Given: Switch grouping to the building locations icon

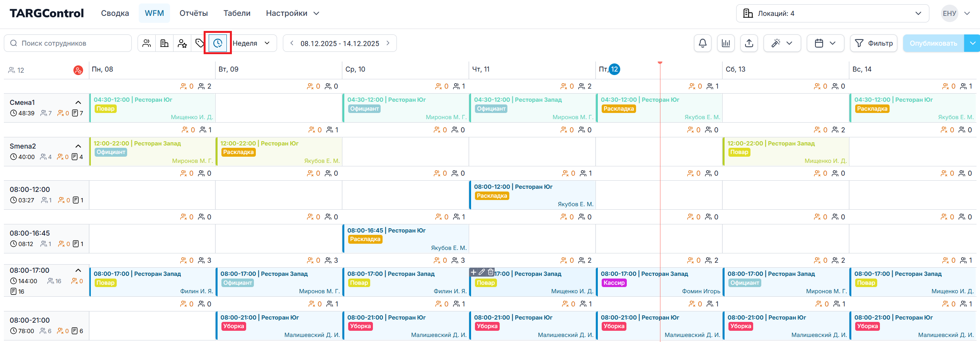Looking at the screenshot, I should point(164,43).
